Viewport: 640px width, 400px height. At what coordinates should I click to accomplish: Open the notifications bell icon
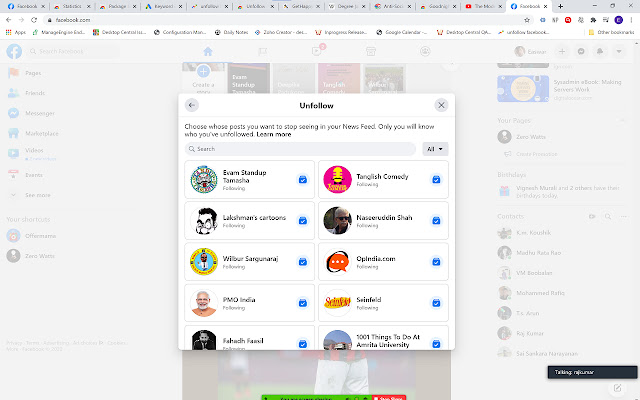[x=600, y=51]
